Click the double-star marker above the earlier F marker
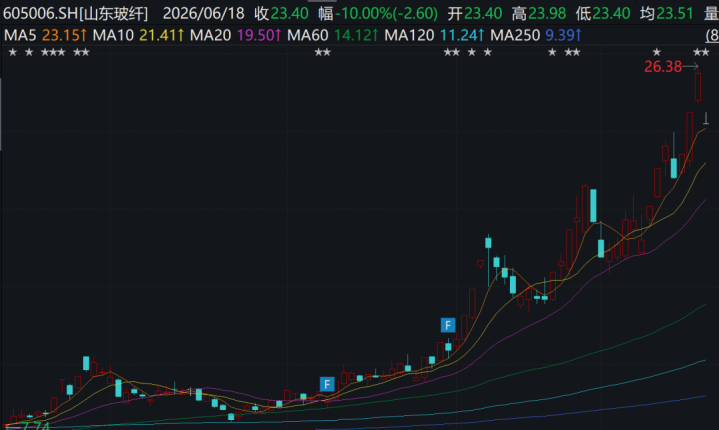The height and width of the screenshot is (430, 719). (x=323, y=53)
